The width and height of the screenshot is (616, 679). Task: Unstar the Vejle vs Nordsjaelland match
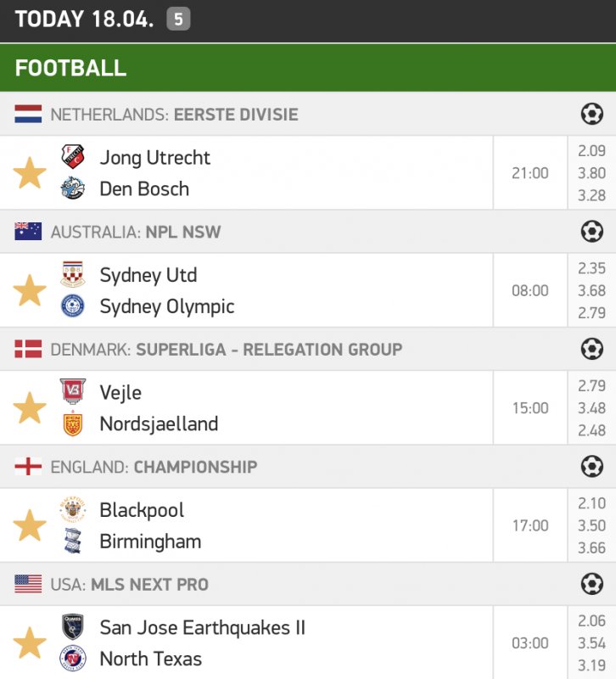tap(30, 408)
